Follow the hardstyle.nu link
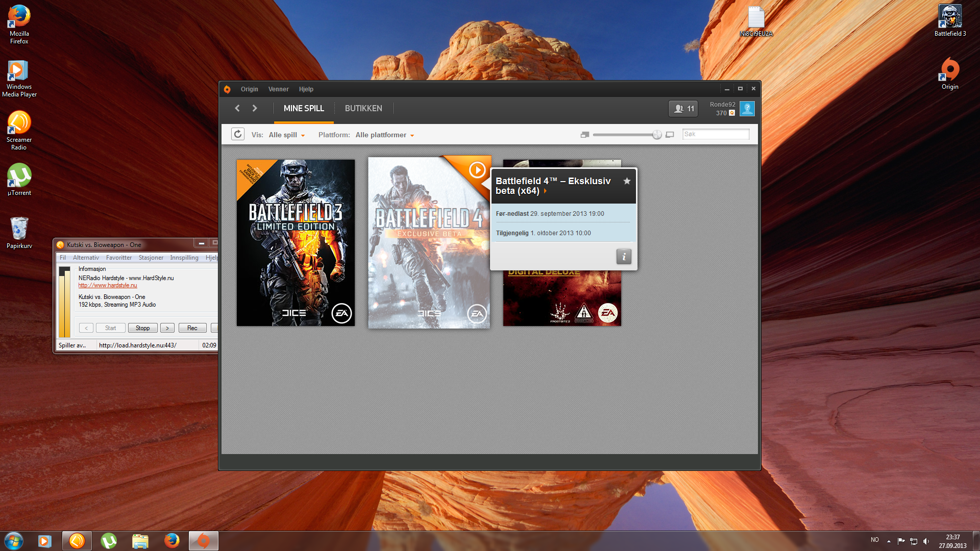Viewport: 980px width, 551px height. [108, 286]
